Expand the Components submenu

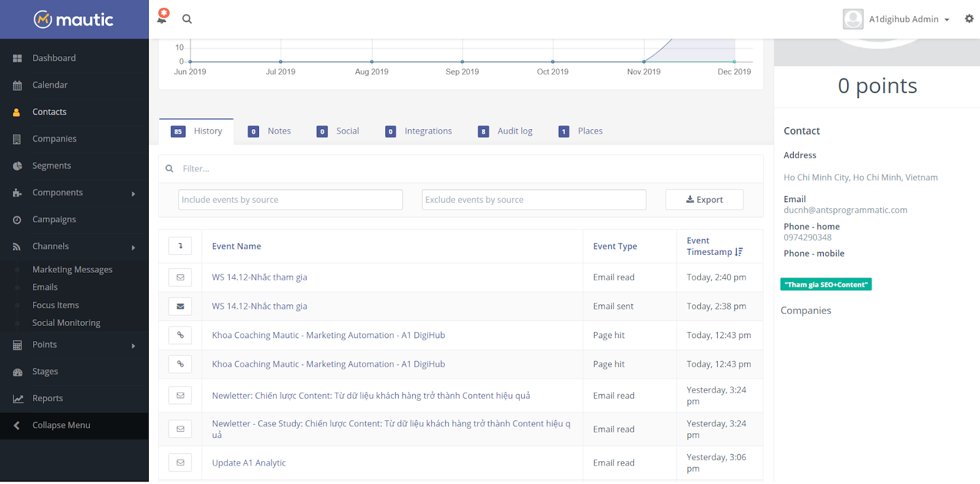pyautogui.click(x=133, y=194)
